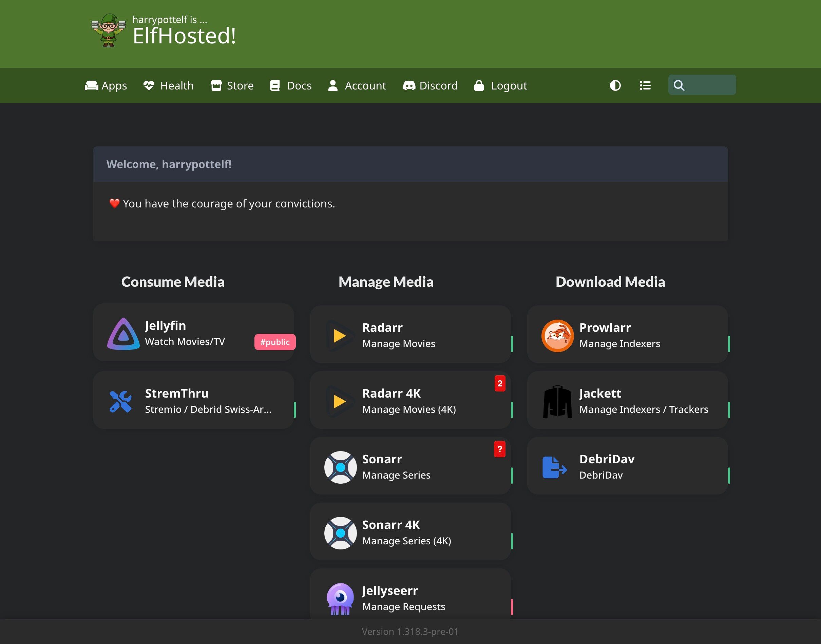
Task: Click the Radarr play-arrow icon
Action: click(x=340, y=336)
